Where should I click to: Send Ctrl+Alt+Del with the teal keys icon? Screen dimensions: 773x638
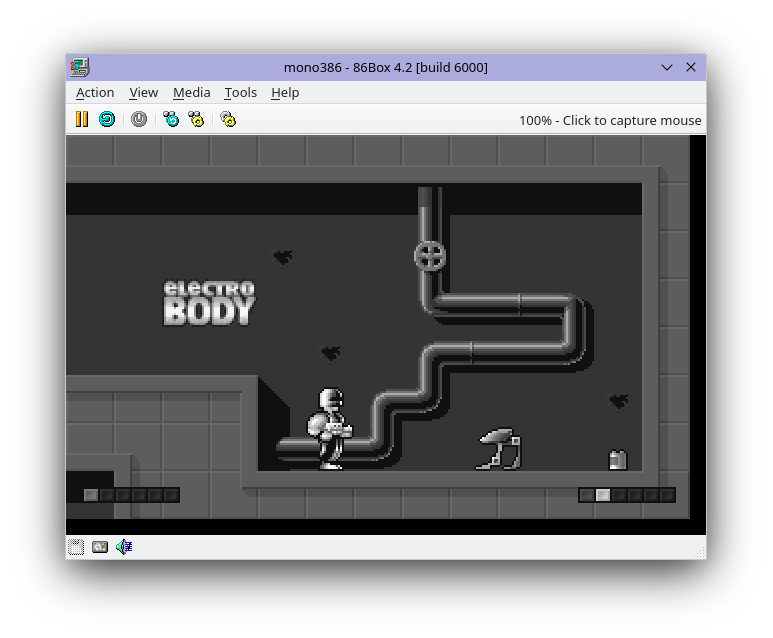[x=171, y=119]
